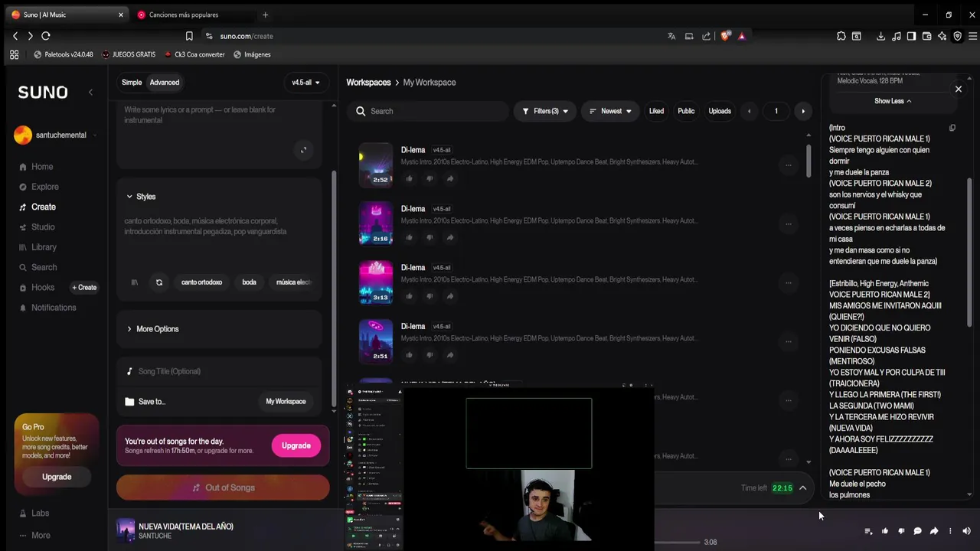Switch to Simple creation mode
The width and height of the screenshot is (980, 551).
pos(132,83)
